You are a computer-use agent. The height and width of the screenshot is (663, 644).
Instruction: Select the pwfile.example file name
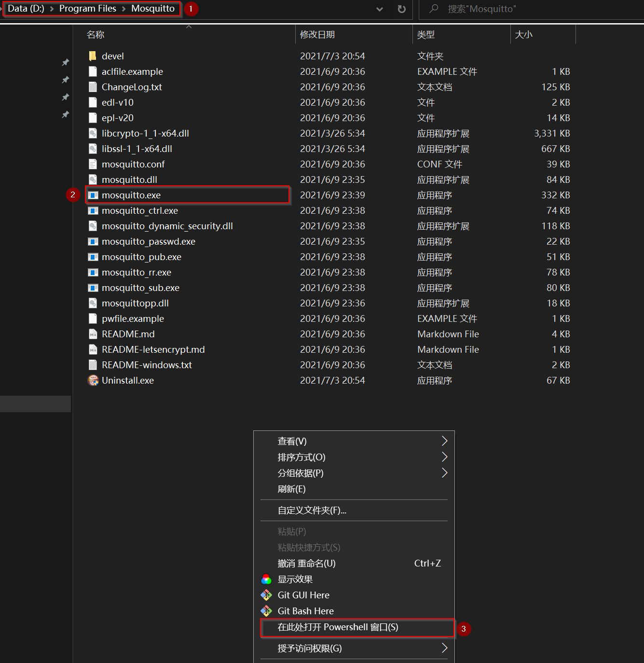pos(133,318)
